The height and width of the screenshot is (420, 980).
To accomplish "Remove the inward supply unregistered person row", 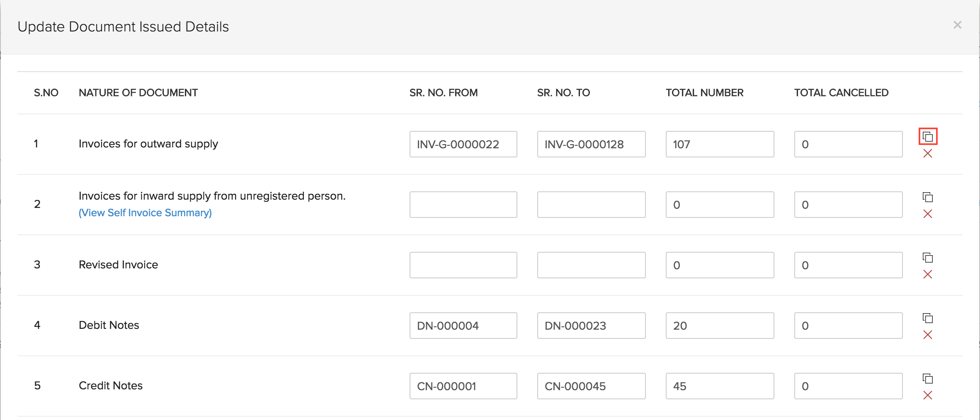I will click(928, 214).
